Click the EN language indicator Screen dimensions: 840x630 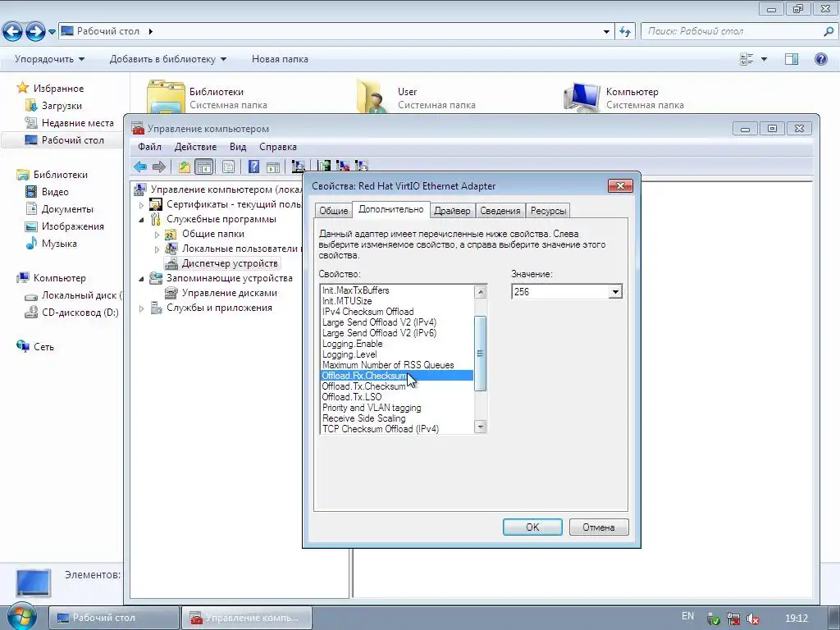coord(688,616)
